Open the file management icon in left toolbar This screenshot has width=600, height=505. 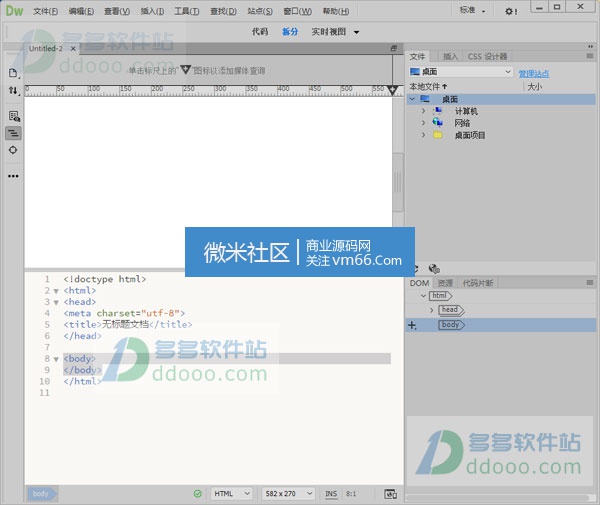(13, 73)
